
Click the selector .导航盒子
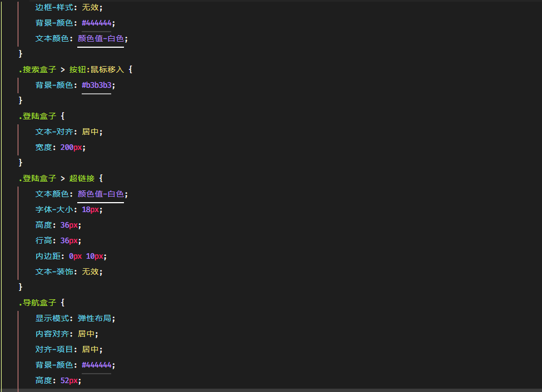coord(37,303)
